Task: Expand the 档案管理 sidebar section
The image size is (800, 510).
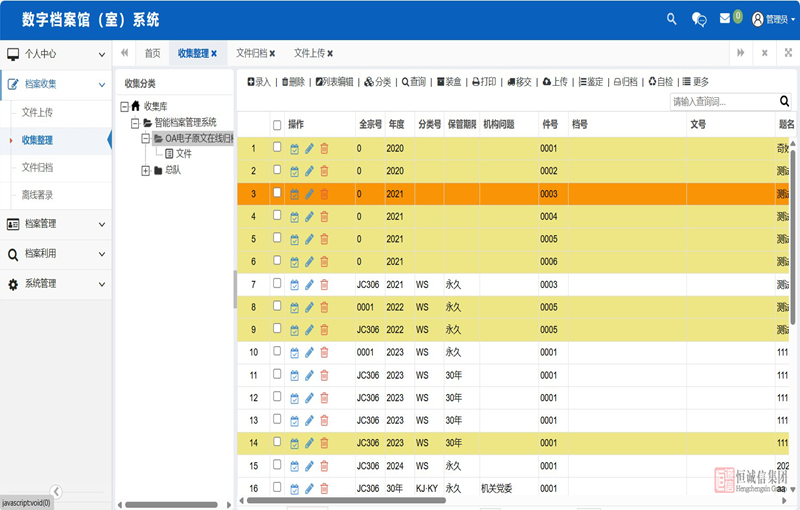Action: pyautogui.click(x=55, y=223)
